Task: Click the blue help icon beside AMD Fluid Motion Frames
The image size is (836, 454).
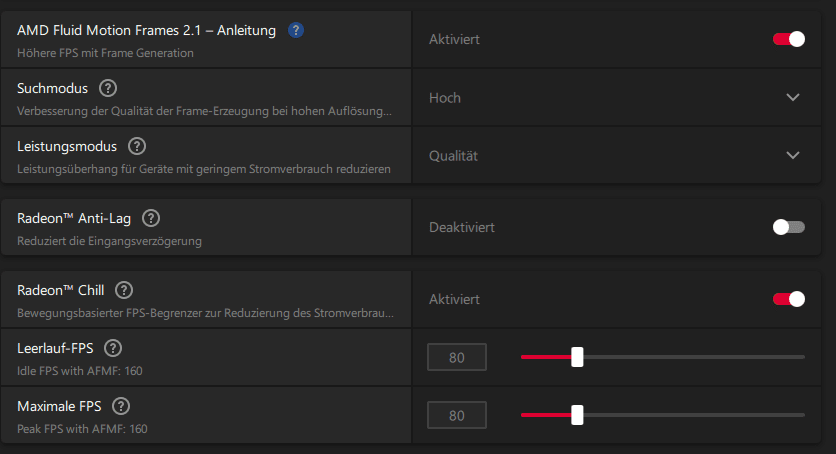Action: pyautogui.click(x=295, y=30)
